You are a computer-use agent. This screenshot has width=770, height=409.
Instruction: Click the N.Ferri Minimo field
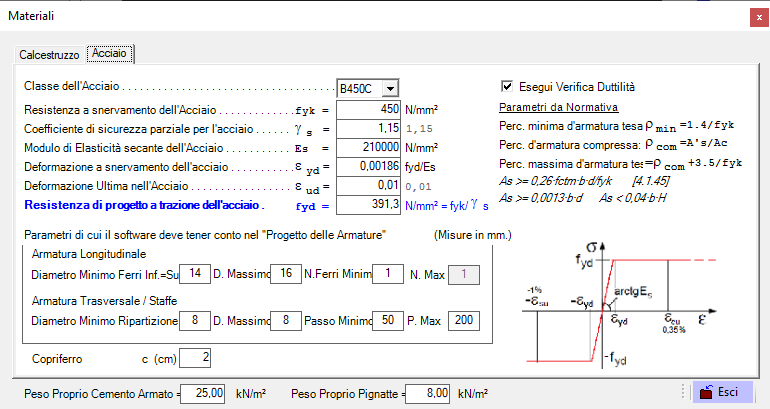click(388, 274)
